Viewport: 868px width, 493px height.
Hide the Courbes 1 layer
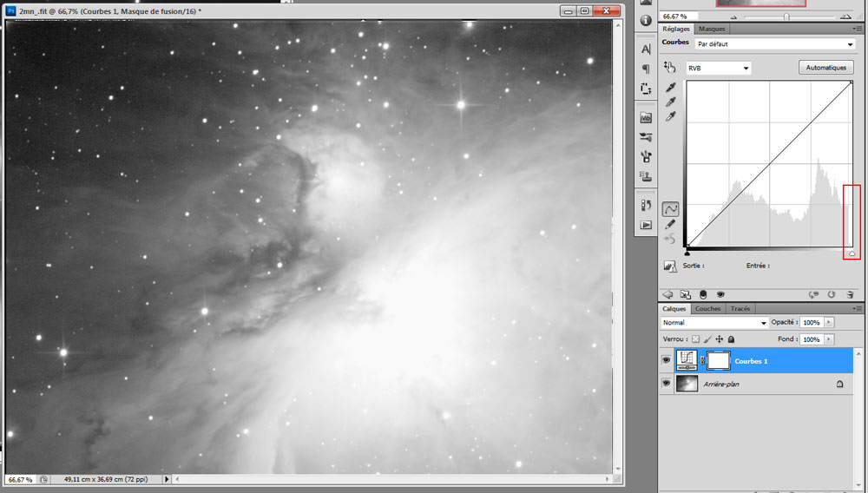click(666, 360)
